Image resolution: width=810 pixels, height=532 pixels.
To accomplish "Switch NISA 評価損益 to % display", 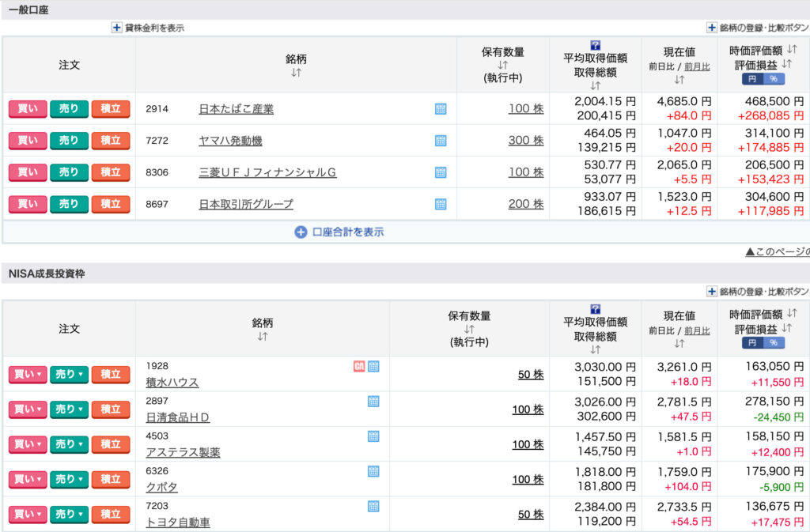I will pos(774,342).
